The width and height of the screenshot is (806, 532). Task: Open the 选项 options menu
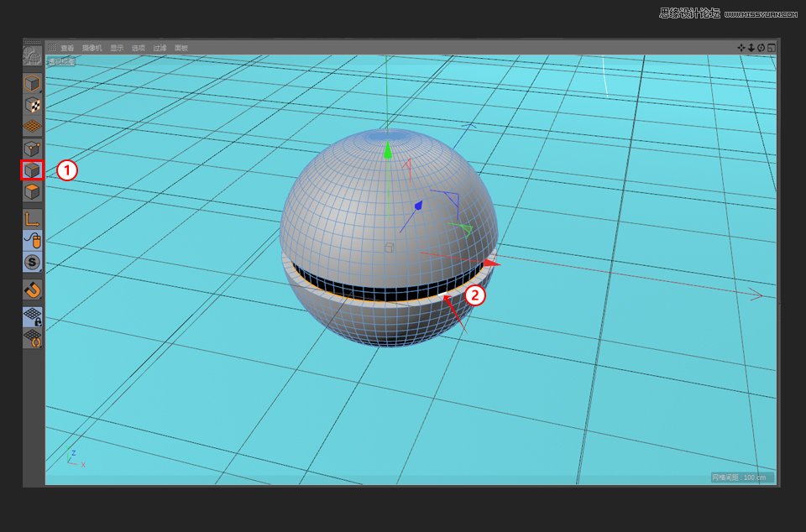coord(138,48)
